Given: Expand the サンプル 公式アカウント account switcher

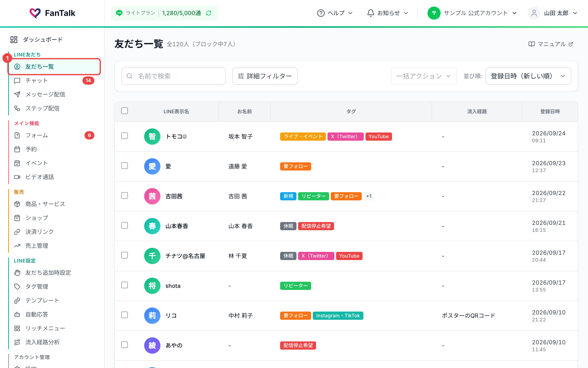Looking at the screenshot, I should point(472,13).
